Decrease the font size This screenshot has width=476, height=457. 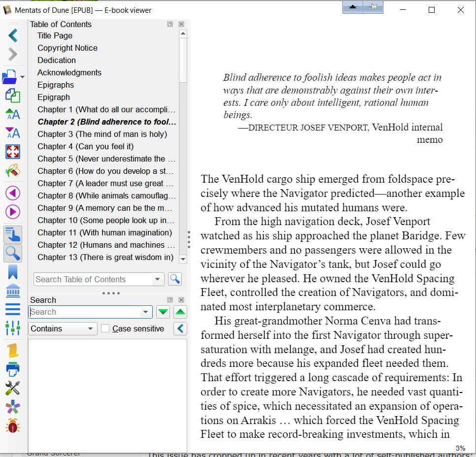point(13,133)
